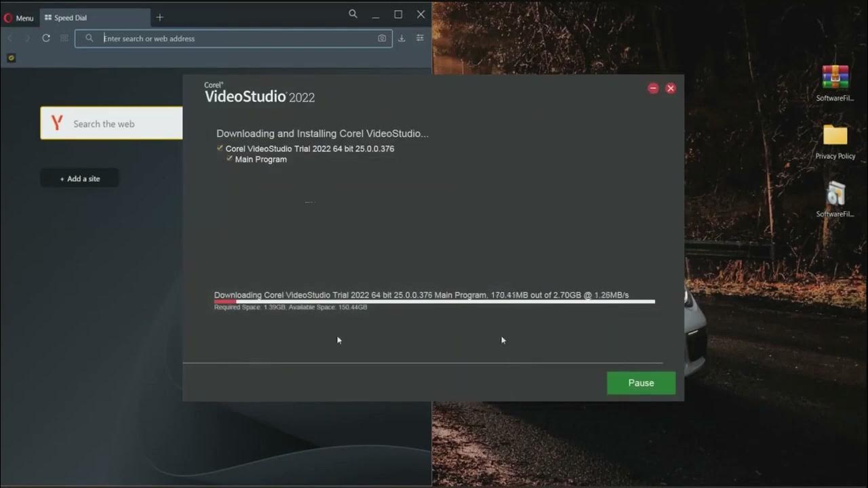Click Add a site on Speed Dial

(x=80, y=178)
